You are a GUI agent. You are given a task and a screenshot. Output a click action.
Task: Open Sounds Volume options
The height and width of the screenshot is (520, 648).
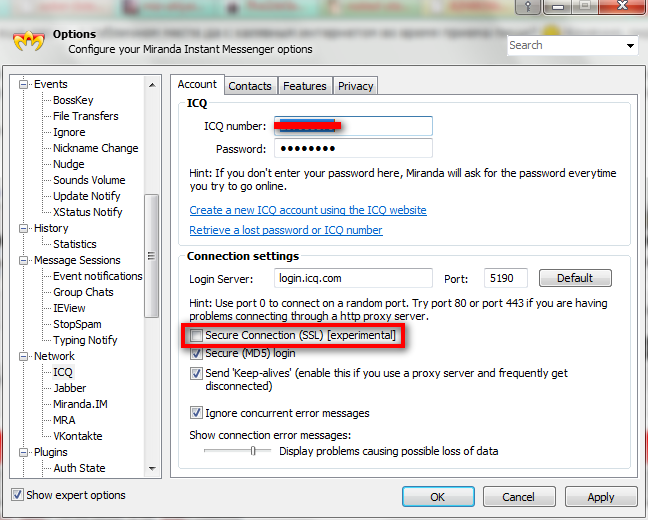coord(89,180)
